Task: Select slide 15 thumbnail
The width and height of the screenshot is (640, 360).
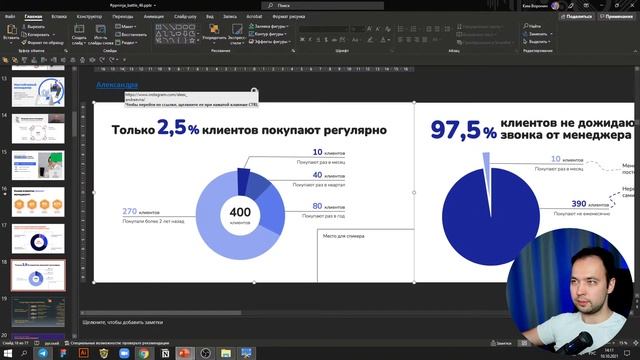Action: (38, 165)
